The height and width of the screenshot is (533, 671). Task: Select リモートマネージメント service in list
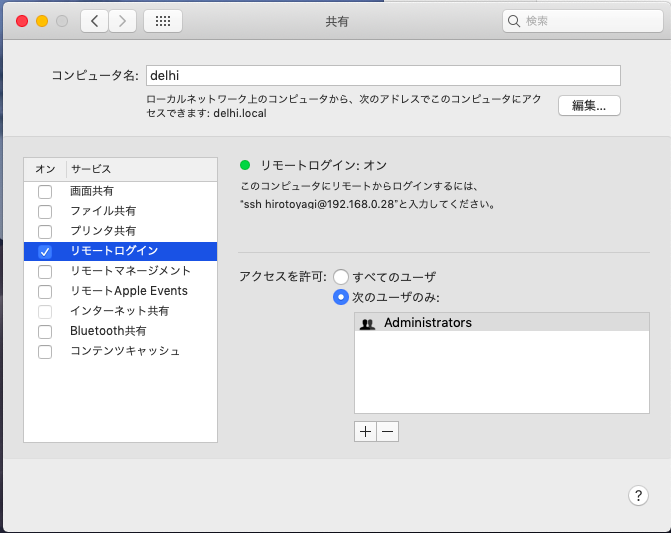[x=130, y=271]
